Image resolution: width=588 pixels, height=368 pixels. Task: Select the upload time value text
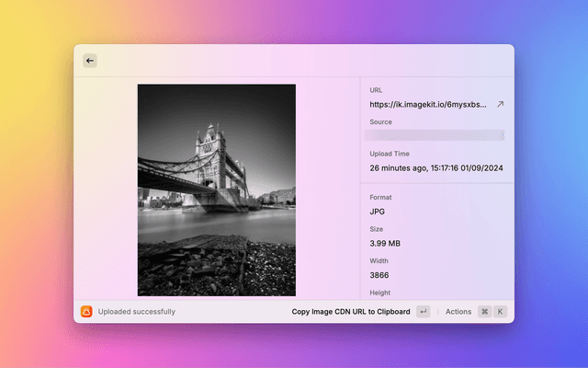click(435, 168)
